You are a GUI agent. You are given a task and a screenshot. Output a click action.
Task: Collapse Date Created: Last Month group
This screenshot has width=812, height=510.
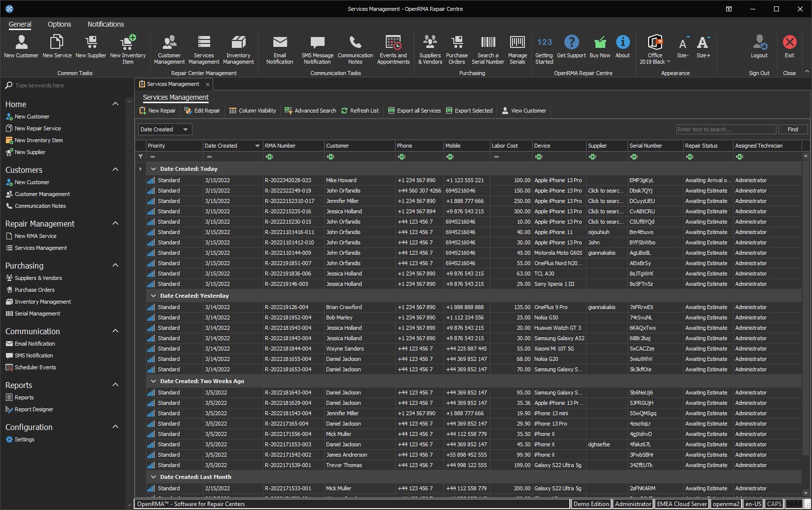pos(153,477)
